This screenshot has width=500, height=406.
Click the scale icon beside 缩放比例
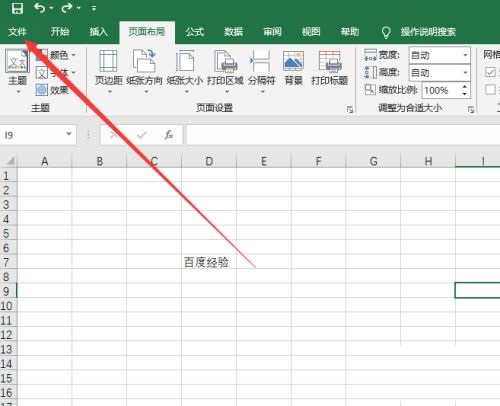tap(370, 90)
